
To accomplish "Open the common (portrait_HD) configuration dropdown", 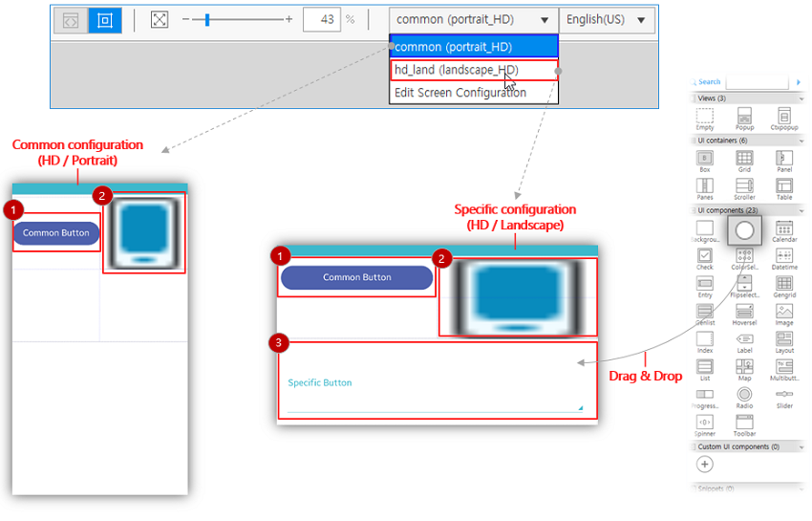I will (473, 19).
